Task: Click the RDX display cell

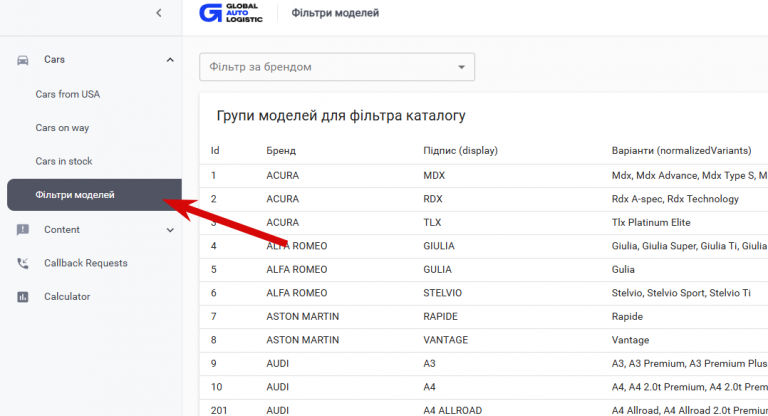Action: click(x=433, y=199)
